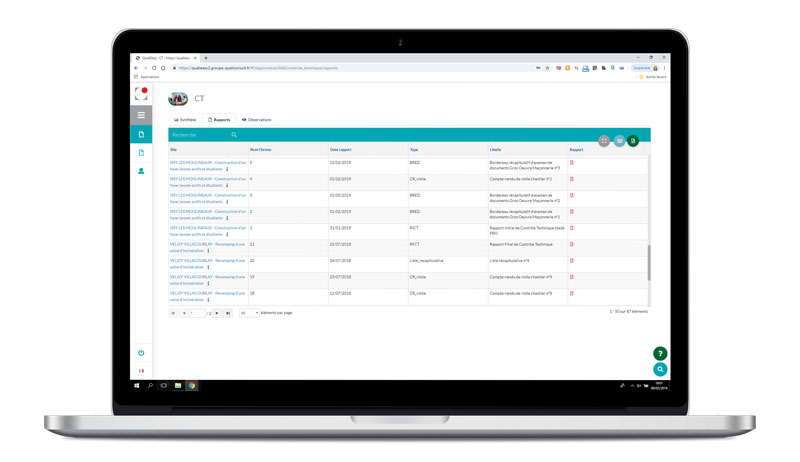The image size is (800, 462).
Task: Open the hamburger menu in the sidebar
Action: click(141, 115)
